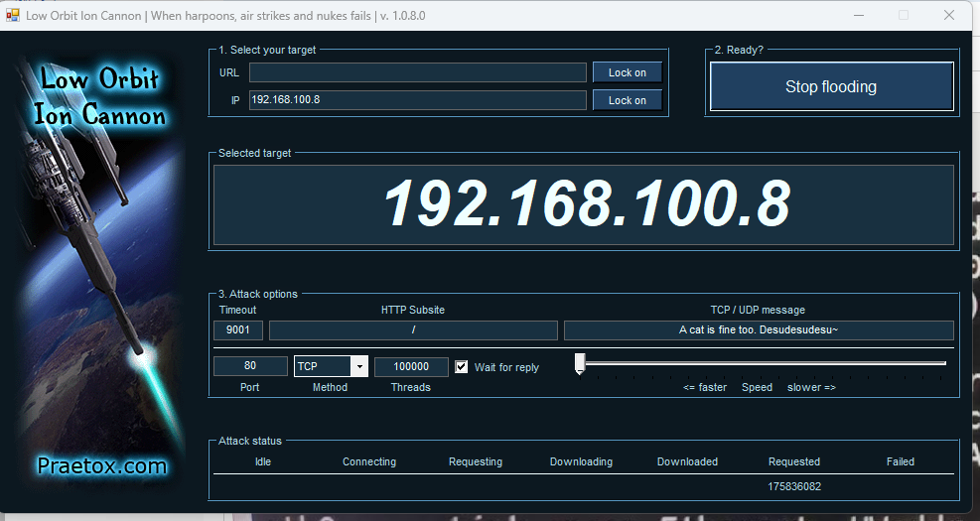The width and height of the screenshot is (980, 521).
Task: Toggle the Wait for reply checkbox
Action: 462,367
